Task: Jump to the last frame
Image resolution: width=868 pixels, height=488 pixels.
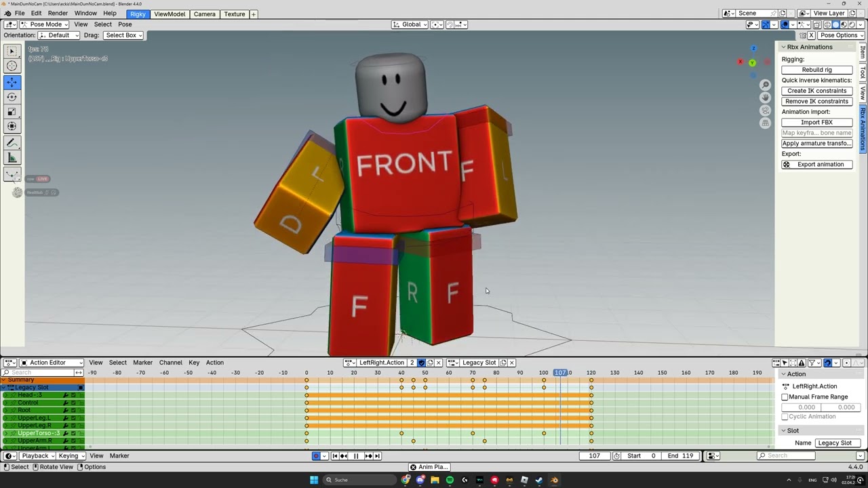Action: [x=377, y=456]
